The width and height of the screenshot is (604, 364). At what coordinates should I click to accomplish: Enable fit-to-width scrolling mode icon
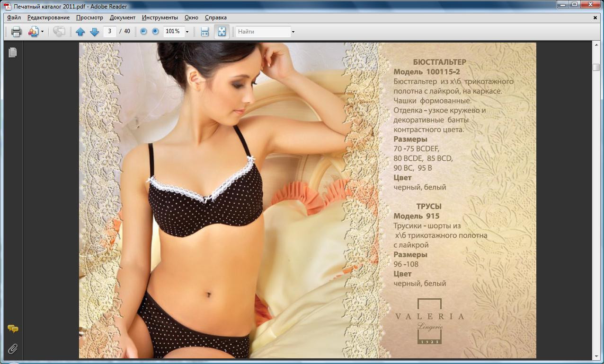pyautogui.click(x=204, y=32)
